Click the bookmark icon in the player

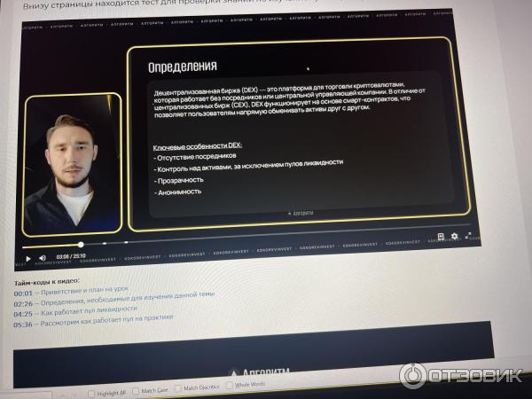tap(441, 237)
